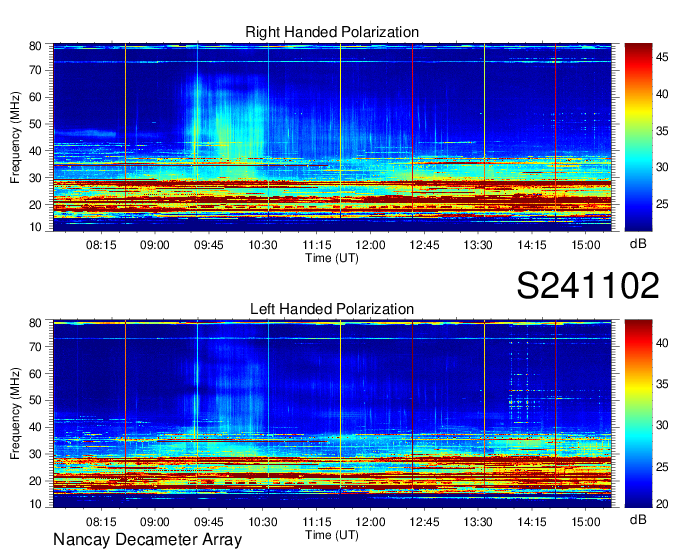680x552 pixels.
Task: Click the "35" tick on Left Handed colorbar
Action: [662, 384]
